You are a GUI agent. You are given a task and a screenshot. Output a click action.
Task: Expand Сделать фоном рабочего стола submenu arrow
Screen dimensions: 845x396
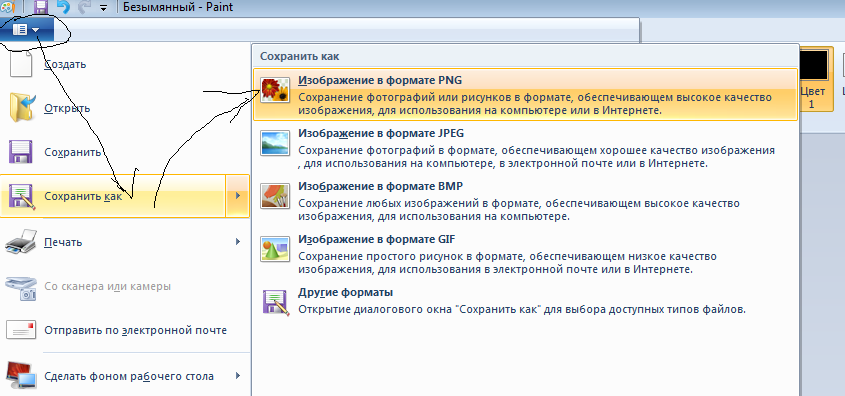pos(238,376)
